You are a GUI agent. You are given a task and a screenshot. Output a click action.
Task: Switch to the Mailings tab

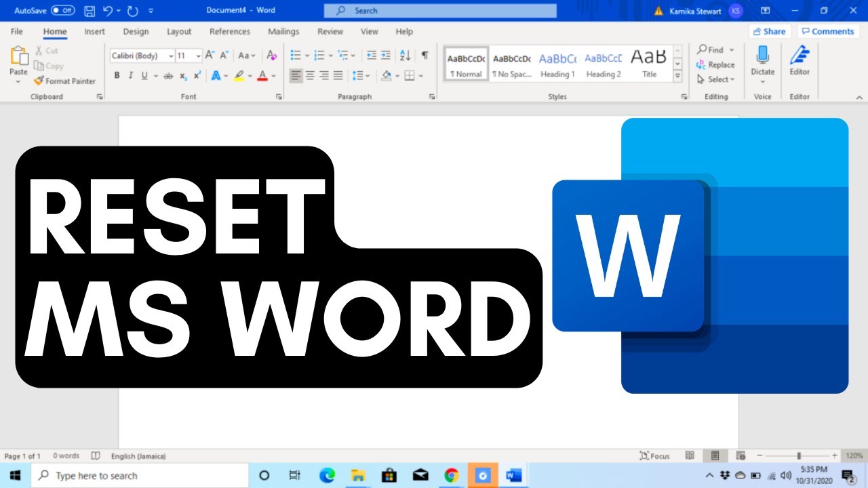click(x=283, y=31)
